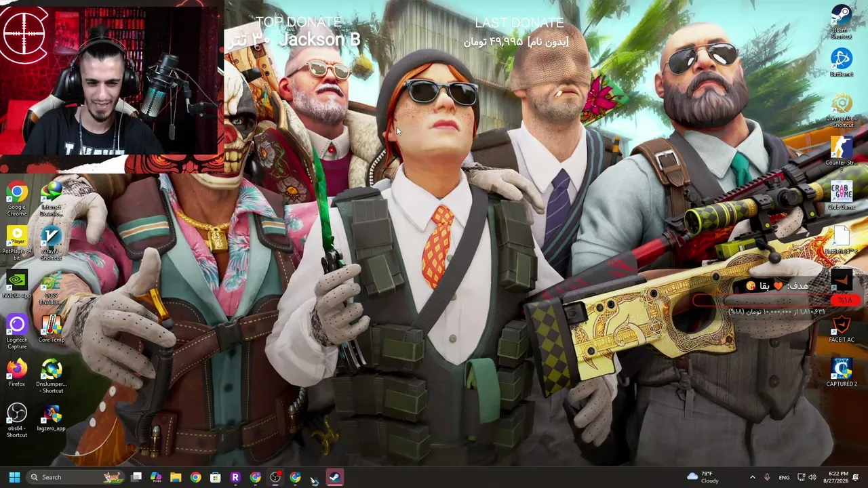The image size is (868, 488).
Task: Click the microphone icon in the system tray
Action: click(x=767, y=477)
